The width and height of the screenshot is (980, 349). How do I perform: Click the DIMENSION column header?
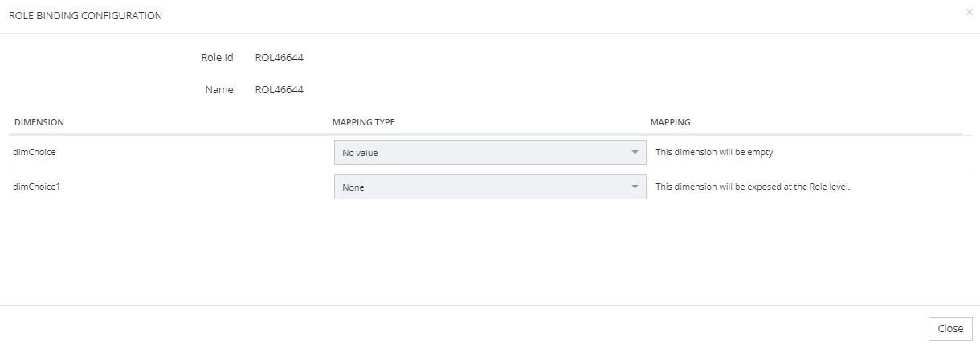click(39, 122)
